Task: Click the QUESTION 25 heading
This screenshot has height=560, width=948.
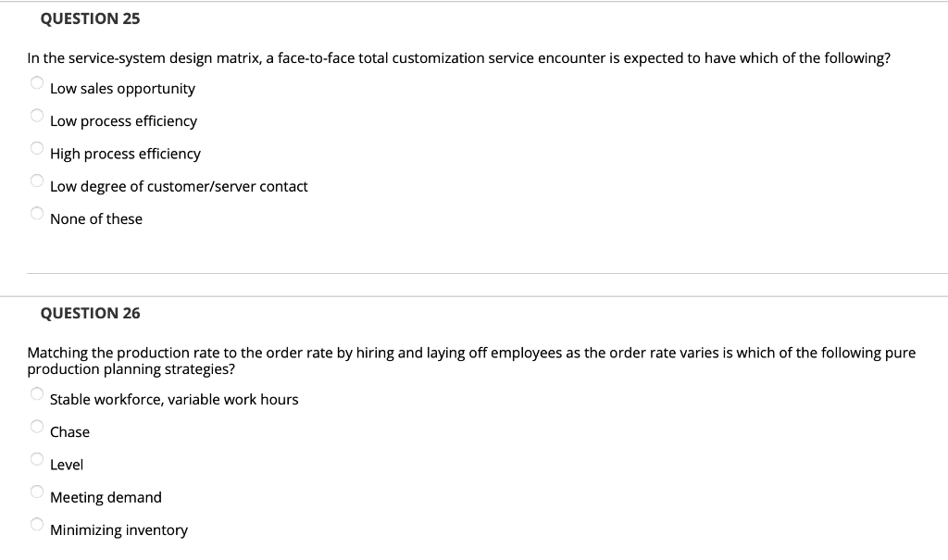Action: coord(89,18)
